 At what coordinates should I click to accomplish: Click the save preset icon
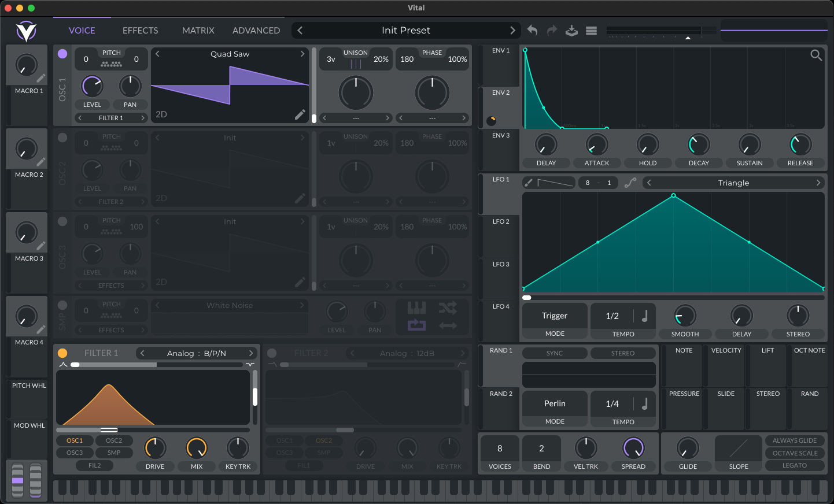(x=571, y=31)
